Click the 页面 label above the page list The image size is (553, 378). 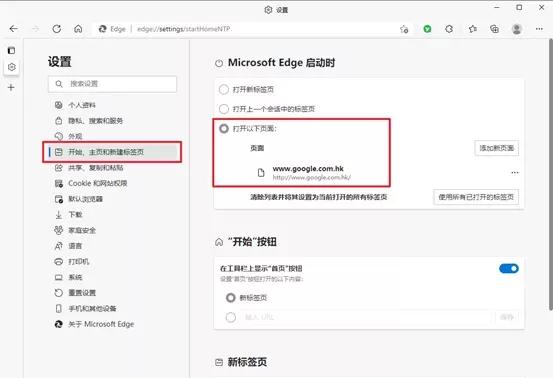pyautogui.click(x=257, y=148)
